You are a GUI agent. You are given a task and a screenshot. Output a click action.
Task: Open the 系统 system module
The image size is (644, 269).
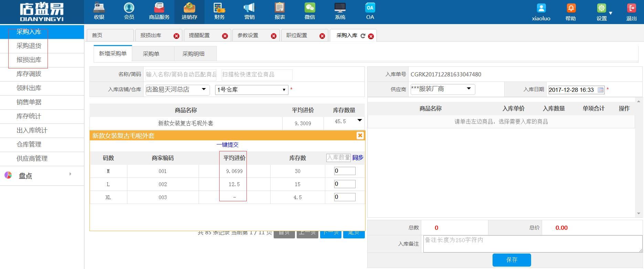340,11
